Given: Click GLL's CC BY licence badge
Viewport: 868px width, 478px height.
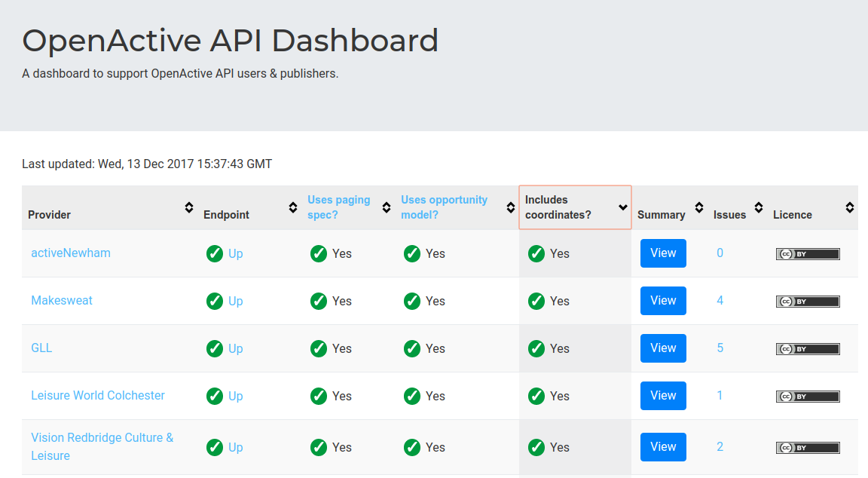Looking at the screenshot, I should (808, 348).
